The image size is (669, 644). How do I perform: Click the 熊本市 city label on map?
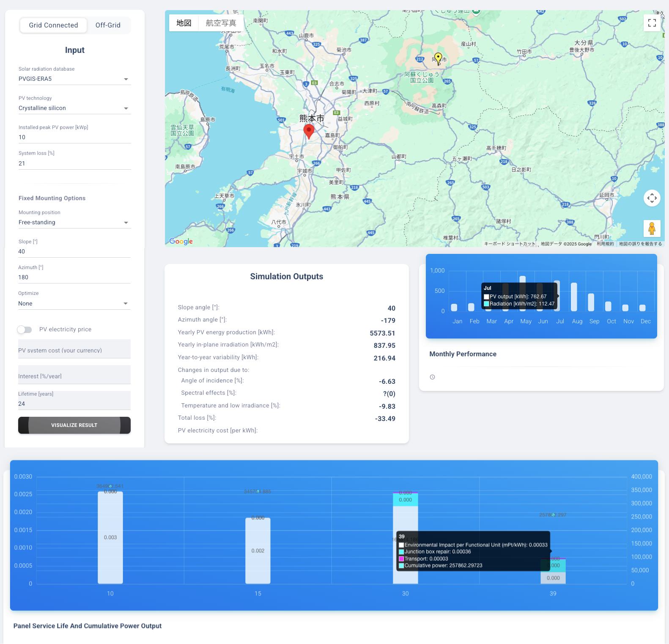312,118
